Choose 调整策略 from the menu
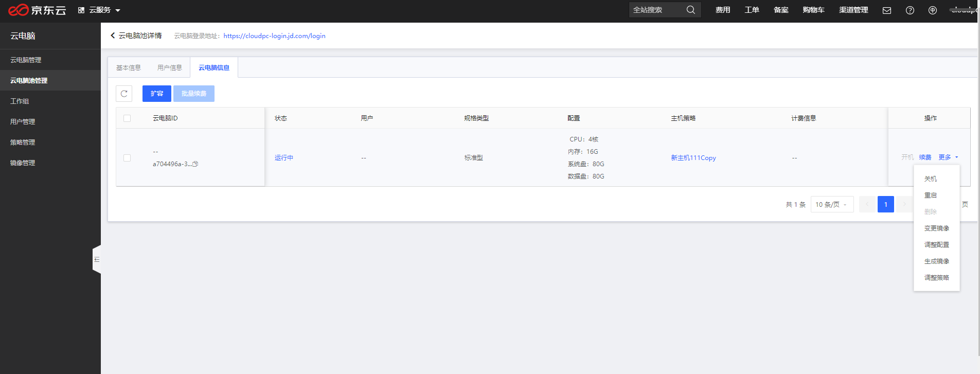 [936, 278]
